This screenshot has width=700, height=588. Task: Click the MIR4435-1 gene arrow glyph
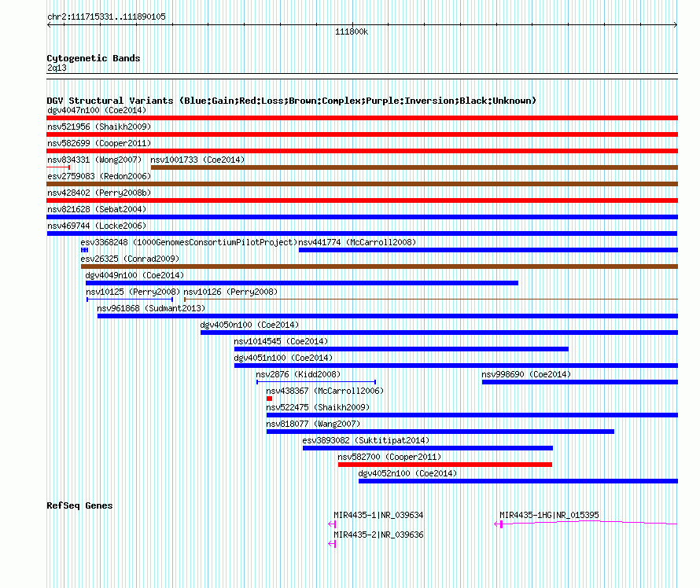332,524
